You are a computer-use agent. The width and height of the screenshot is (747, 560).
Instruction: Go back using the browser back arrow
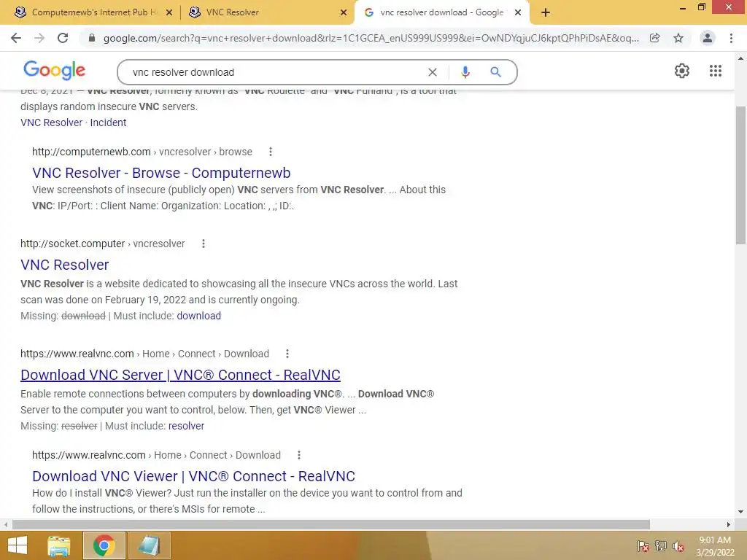click(16, 38)
